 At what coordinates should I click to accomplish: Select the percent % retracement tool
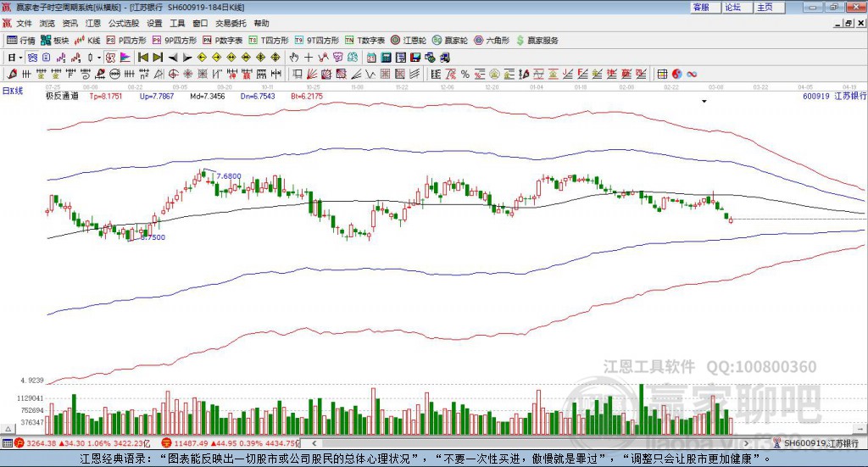click(465, 74)
